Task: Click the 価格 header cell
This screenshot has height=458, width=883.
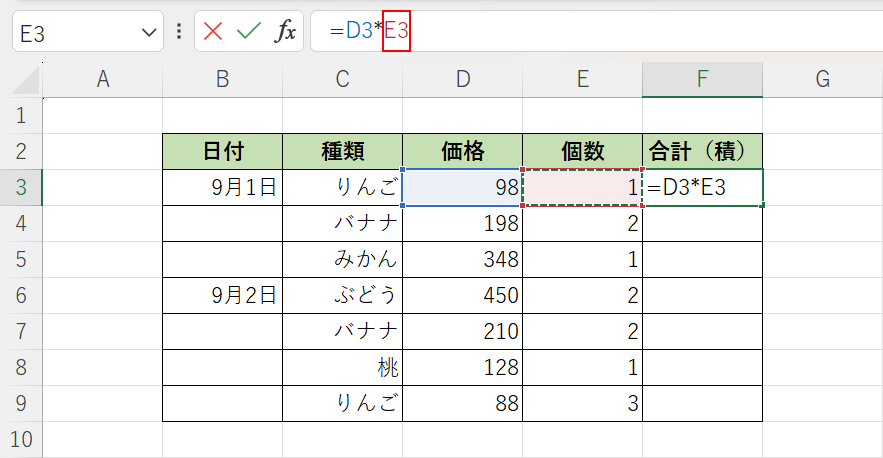Action: (462, 151)
